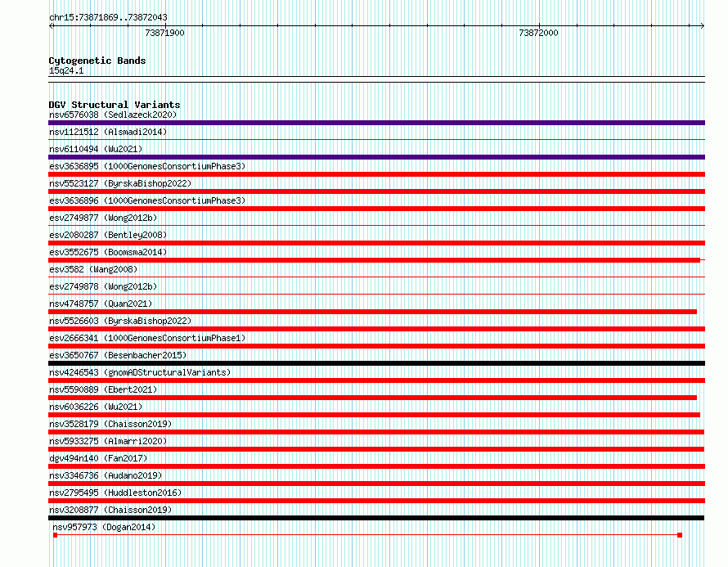Click the red bar under nsv4748757
Screen dimensions: 728x567
click(x=372, y=312)
